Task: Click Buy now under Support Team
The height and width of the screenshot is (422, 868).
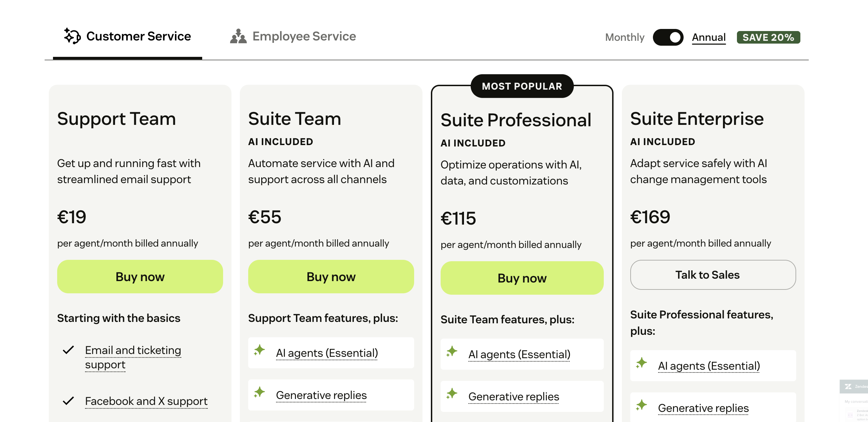Action: [140, 276]
